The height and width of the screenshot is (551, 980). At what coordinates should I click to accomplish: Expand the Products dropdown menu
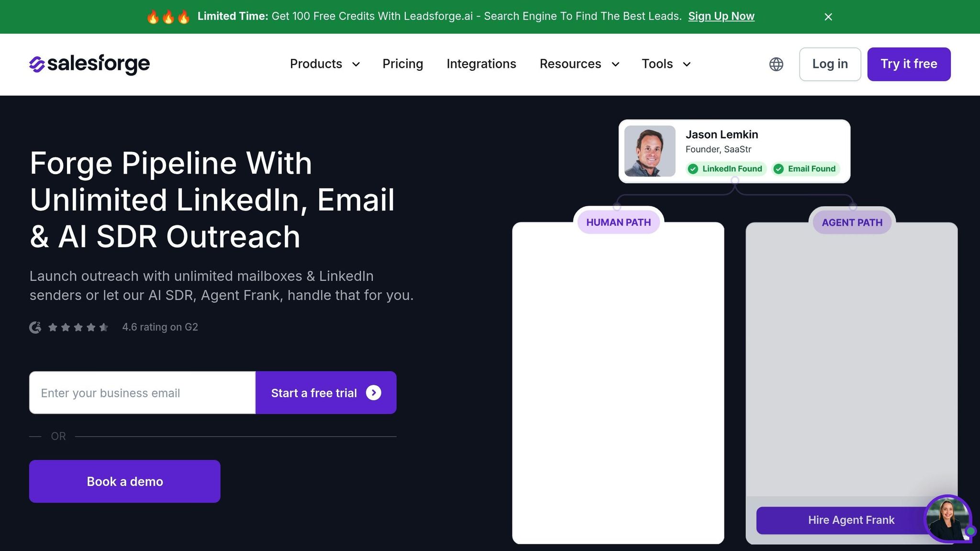point(325,64)
